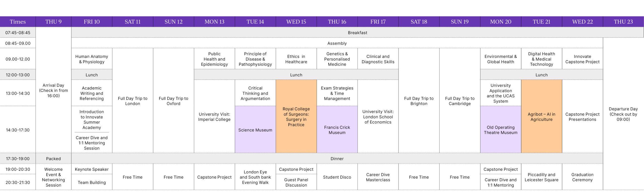
Task: Select the purple Science Museum cell
Action: pos(255,130)
